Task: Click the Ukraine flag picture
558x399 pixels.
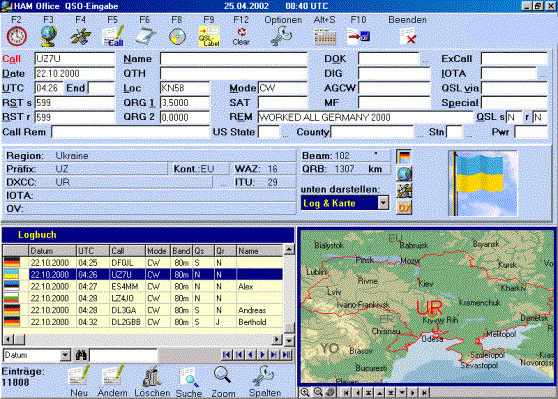Action: [x=483, y=183]
